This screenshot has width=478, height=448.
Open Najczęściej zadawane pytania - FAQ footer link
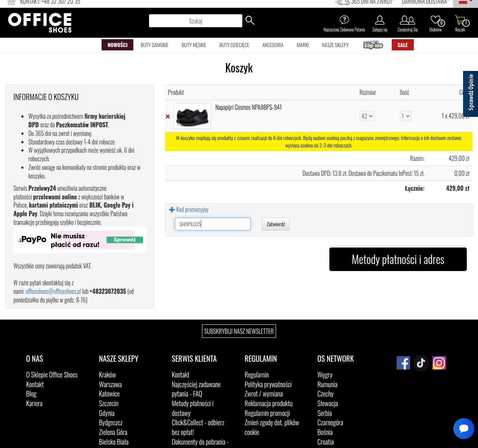tap(196, 389)
